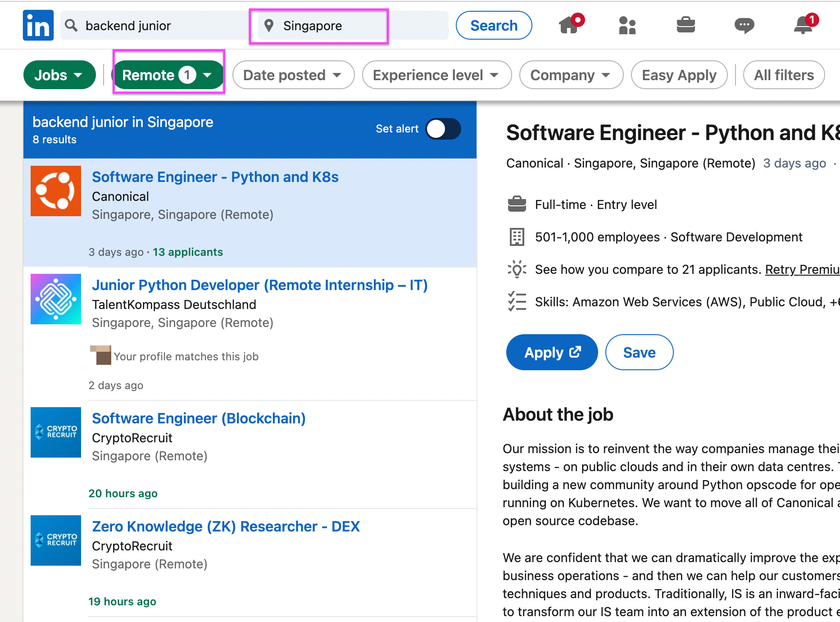This screenshot has width=840, height=622.
Task: Click the LinkedIn logo icon
Action: [x=38, y=25]
